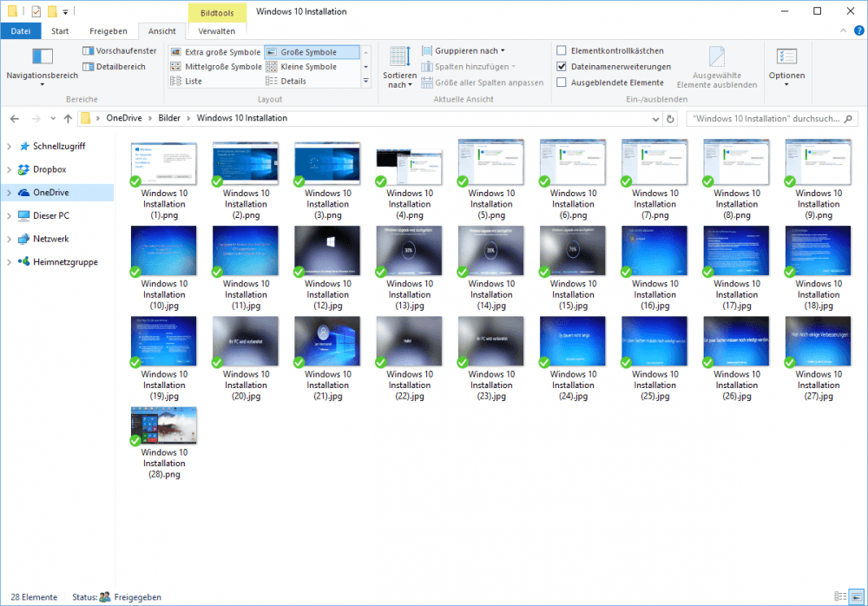Click new folder icon in title bar
The height and width of the screenshot is (606, 868).
[53, 11]
